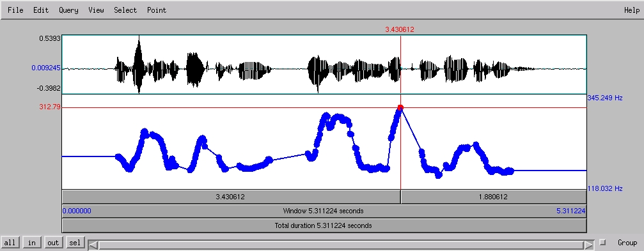Open the Select menu
Viewport: 644px width, 251px height.
click(x=125, y=10)
